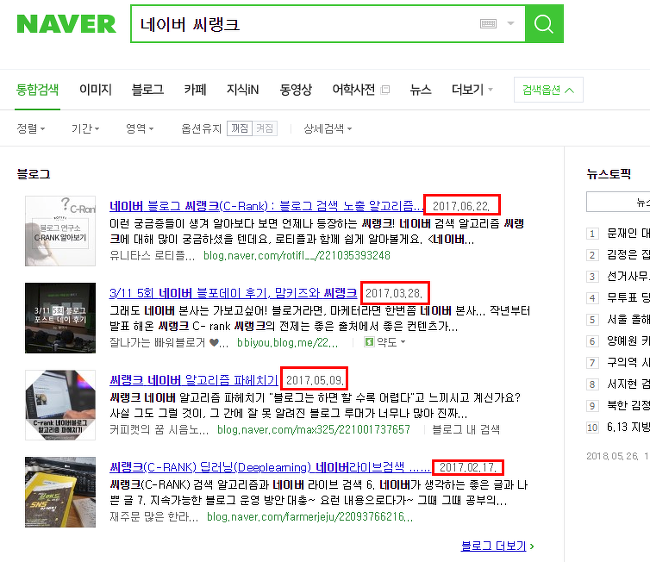Open blog post 네이버 블로그 씨랭크(C-Rank) title link

[x=266, y=206]
